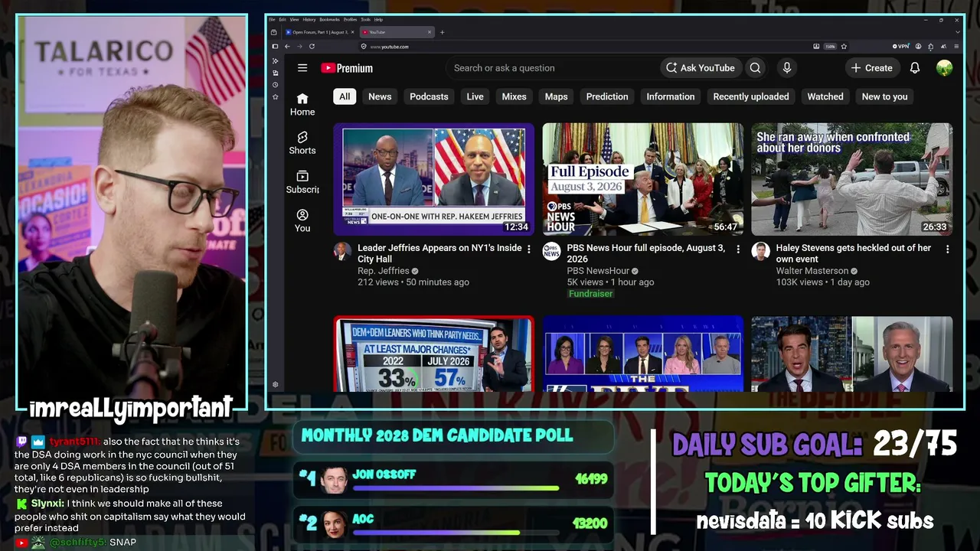Play the PBS News Hour August 3 thumbnail
The width and height of the screenshot is (980, 551).
click(x=643, y=179)
